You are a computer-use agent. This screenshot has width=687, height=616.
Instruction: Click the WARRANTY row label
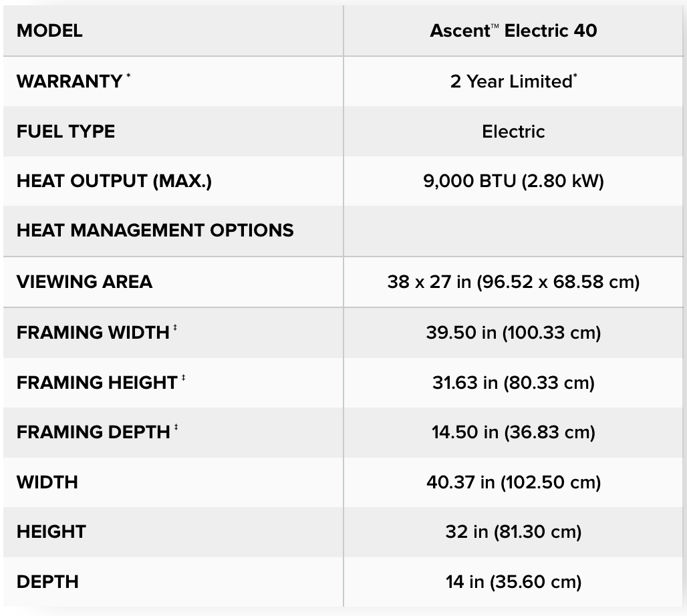[70, 82]
